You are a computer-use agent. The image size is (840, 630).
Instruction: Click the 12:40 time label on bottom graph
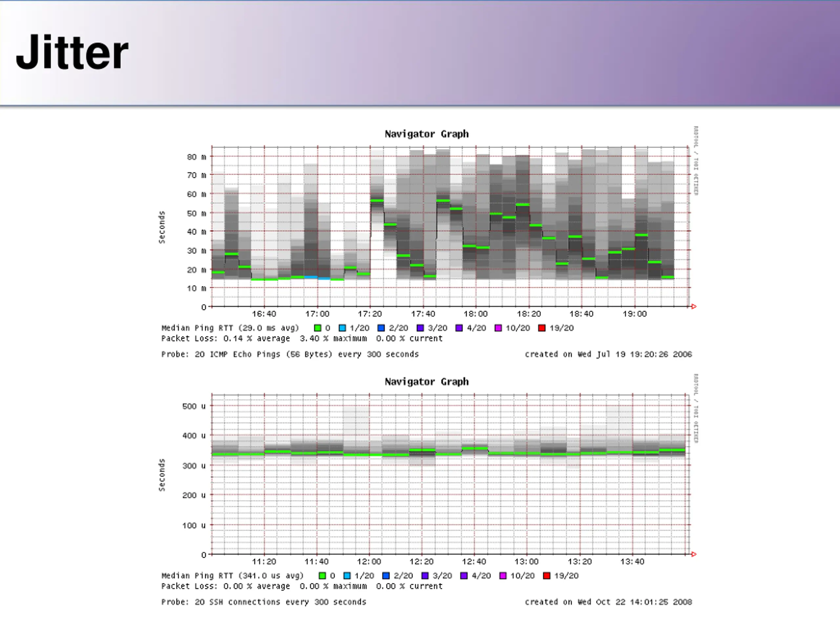coord(474,562)
